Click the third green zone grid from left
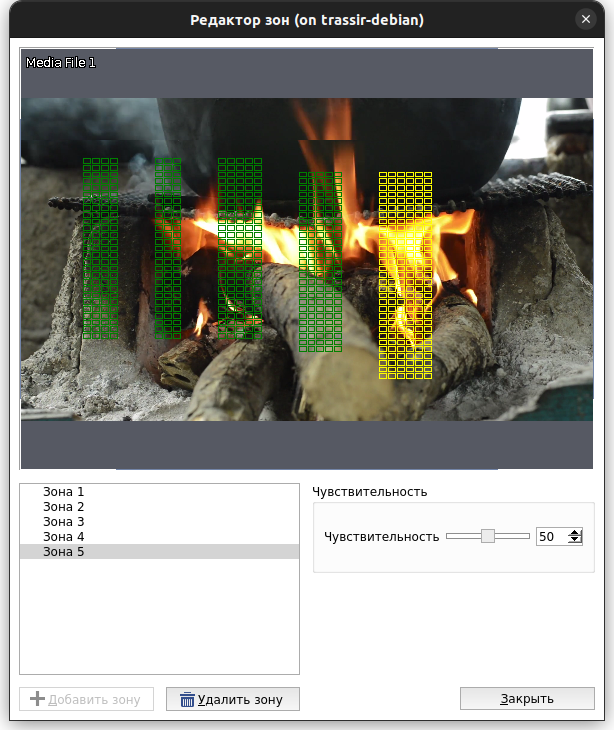The width and height of the screenshot is (614, 730). [240, 248]
